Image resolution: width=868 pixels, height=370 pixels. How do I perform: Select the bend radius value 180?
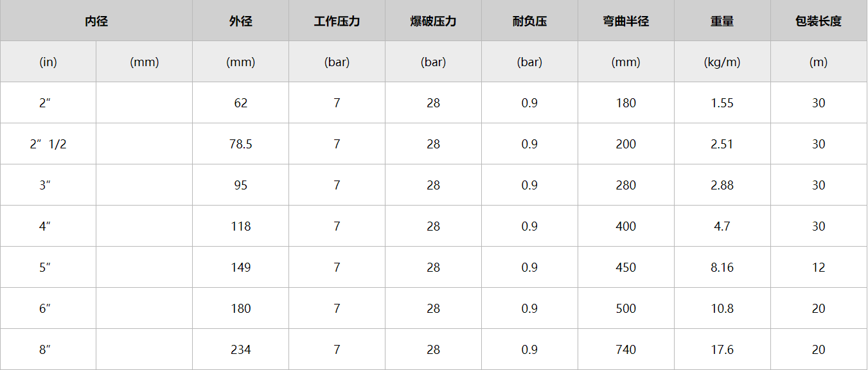tap(626, 103)
